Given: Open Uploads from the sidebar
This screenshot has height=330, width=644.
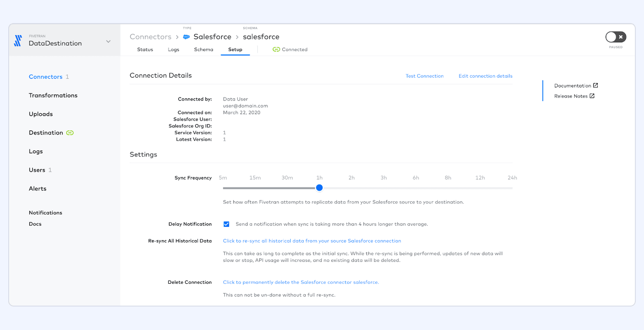Looking at the screenshot, I should (40, 114).
